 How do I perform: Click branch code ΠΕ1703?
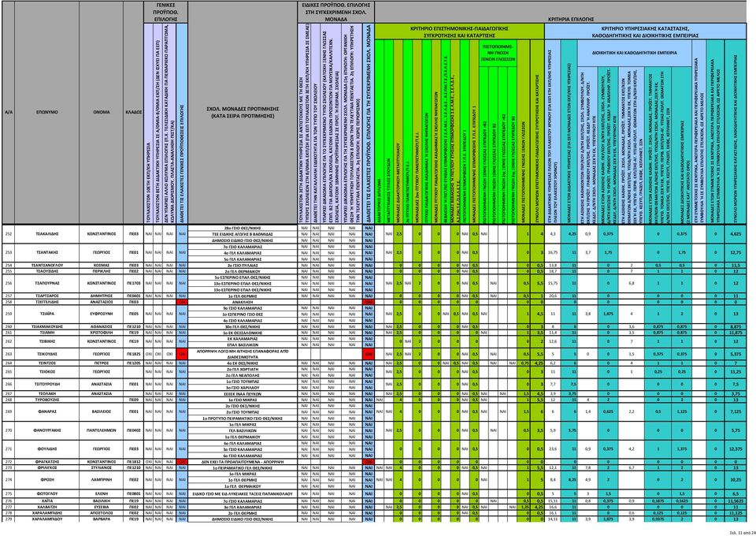click(134, 284)
